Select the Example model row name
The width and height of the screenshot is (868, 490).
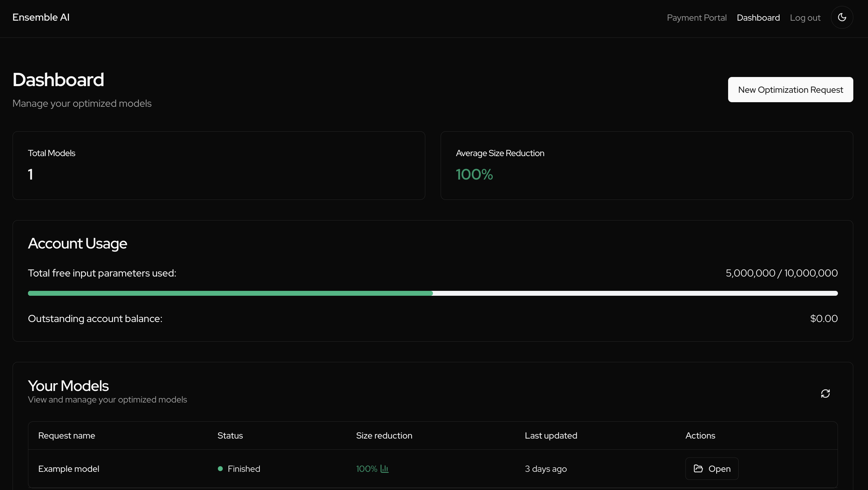[x=69, y=469]
